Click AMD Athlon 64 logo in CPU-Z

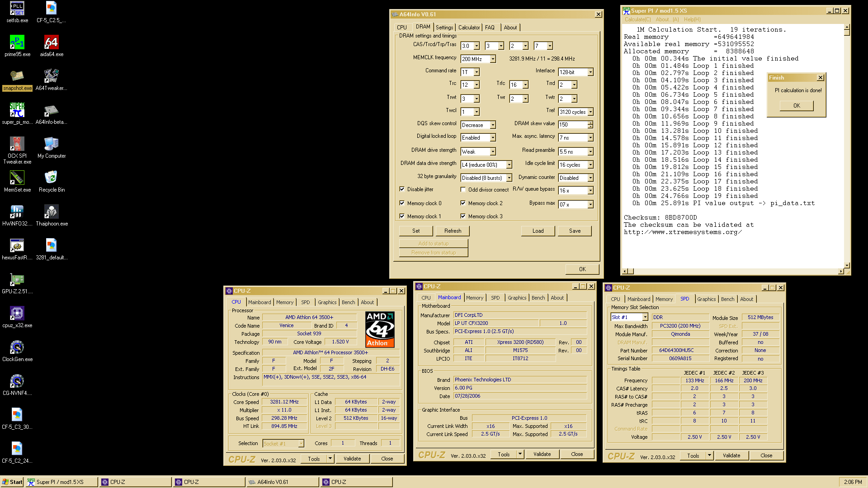pyautogui.click(x=380, y=329)
